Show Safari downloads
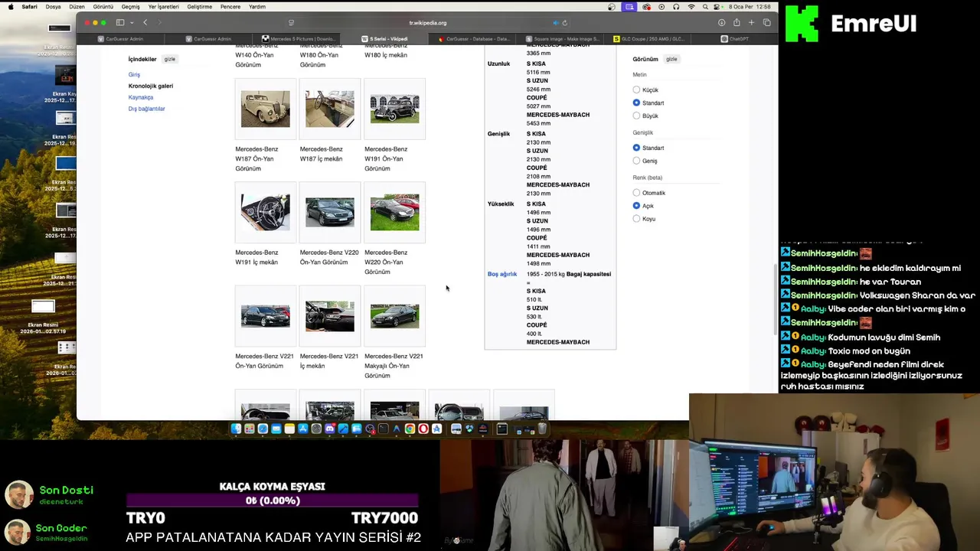This screenshot has height=551, width=980. click(721, 22)
